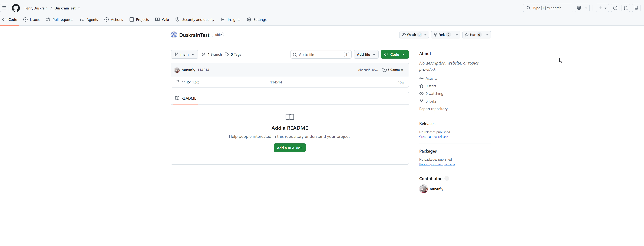Click the 'Public' visibility badge
Screen dimensions: 644x246
(x=218, y=35)
